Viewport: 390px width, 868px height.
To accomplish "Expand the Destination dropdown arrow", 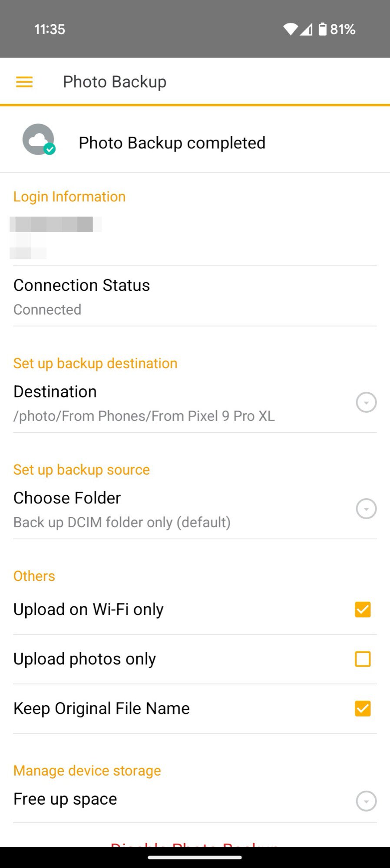I will pyautogui.click(x=366, y=402).
